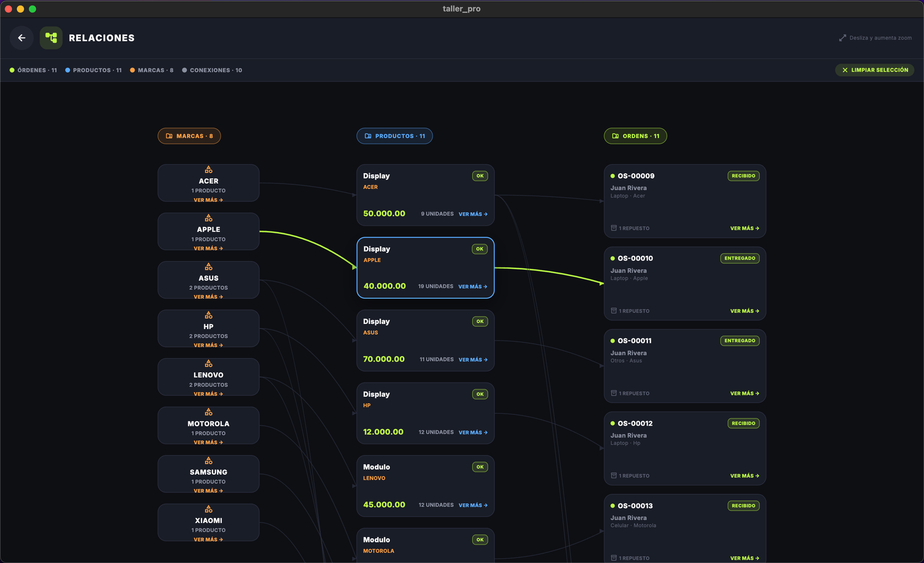Click the APPLE brand shapes icon
924x563 pixels.
point(208,218)
